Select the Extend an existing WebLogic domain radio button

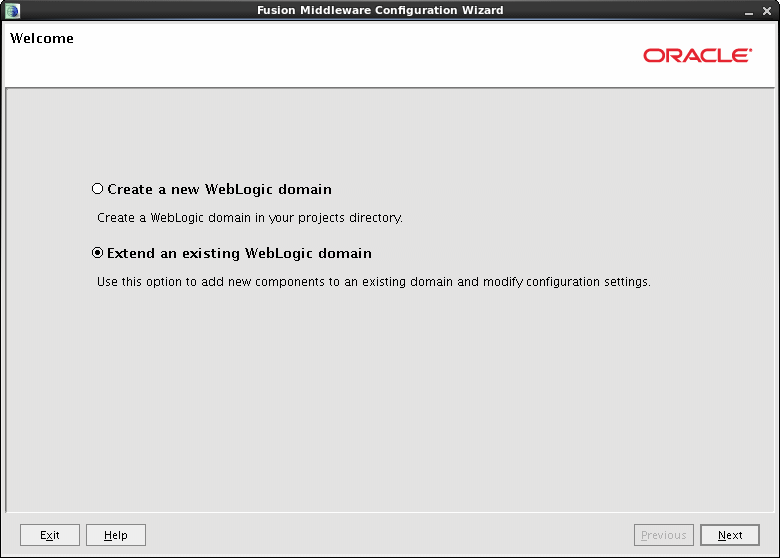pos(97,253)
